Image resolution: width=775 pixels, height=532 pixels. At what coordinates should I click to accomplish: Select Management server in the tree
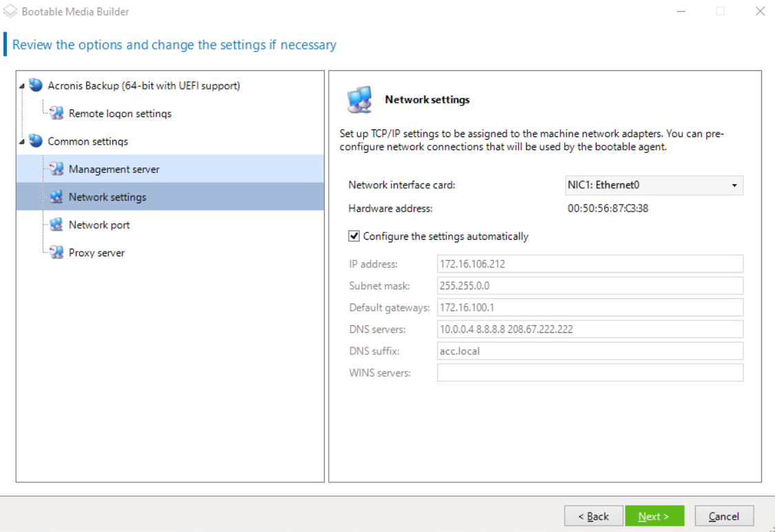[x=114, y=170]
